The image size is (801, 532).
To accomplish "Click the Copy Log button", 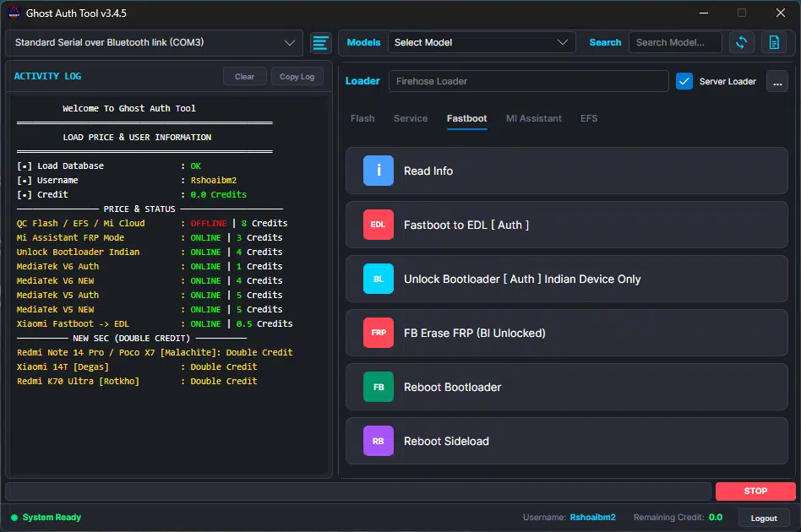I will click(x=297, y=77).
